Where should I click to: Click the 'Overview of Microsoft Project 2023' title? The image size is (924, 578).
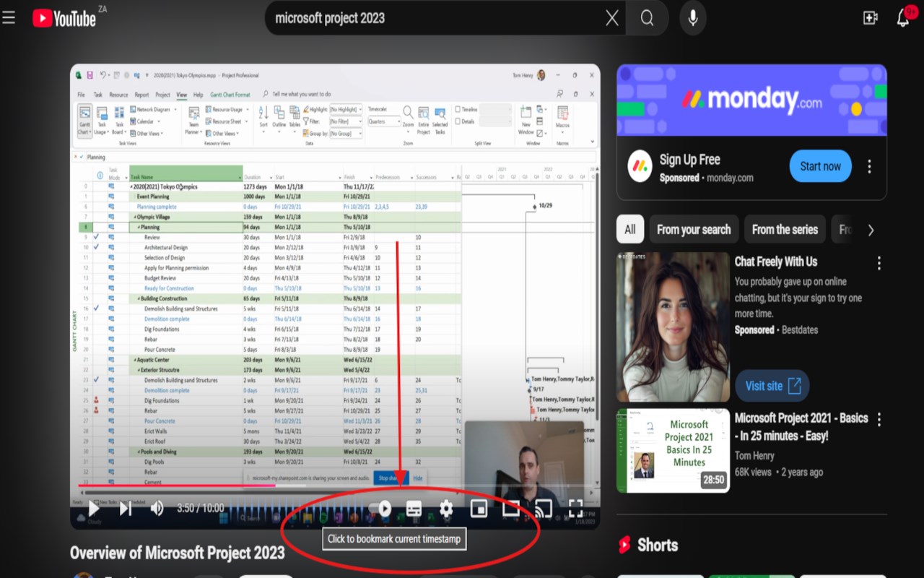(x=178, y=553)
